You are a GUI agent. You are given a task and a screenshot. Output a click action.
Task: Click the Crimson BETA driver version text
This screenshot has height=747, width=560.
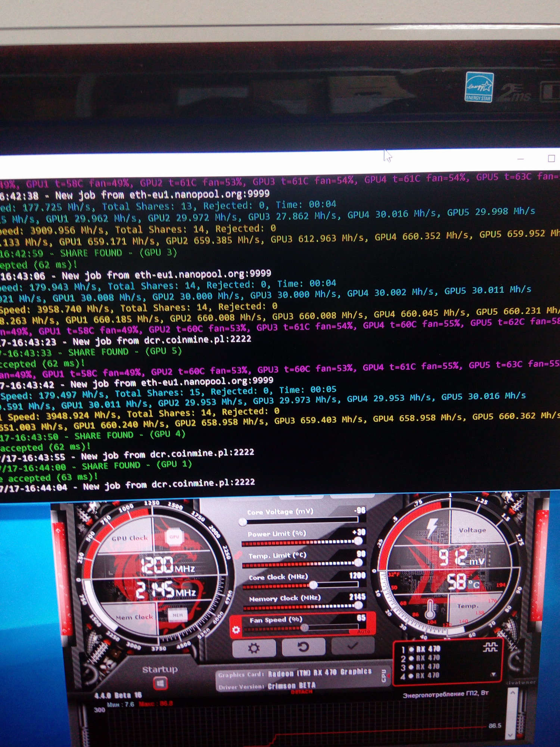[292, 685]
